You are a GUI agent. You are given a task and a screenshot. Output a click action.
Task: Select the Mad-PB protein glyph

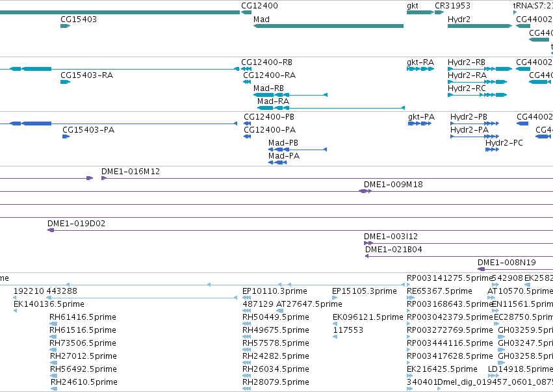tap(298, 150)
